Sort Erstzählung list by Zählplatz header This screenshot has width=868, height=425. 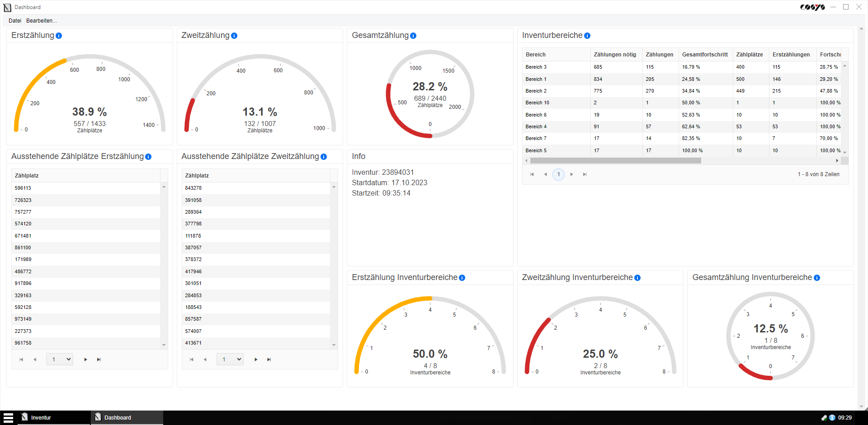pos(86,176)
